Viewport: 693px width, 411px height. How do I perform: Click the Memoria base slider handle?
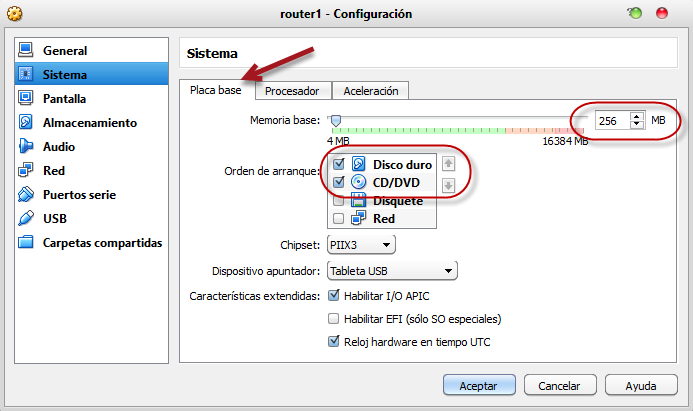[x=336, y=121]
